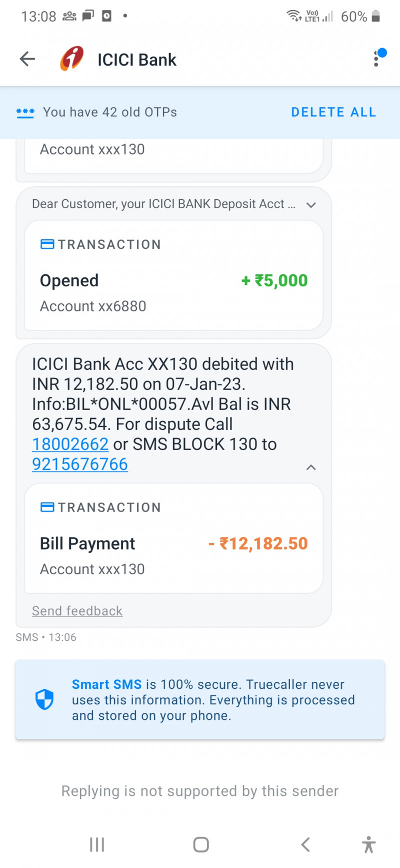400x868 pixels.
Task: Tap the ICICI Bank sender name
Action: point(136,60)
